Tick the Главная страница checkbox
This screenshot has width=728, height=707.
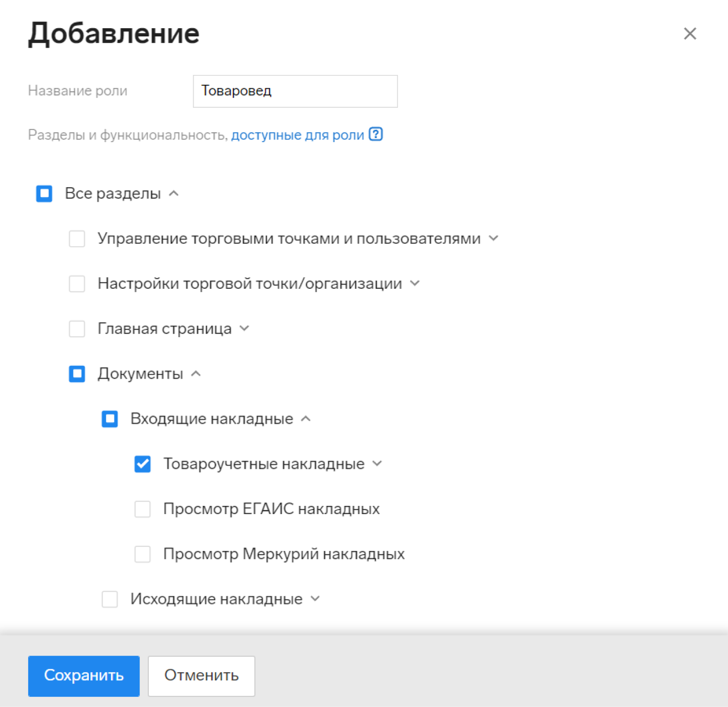(77, 329)
